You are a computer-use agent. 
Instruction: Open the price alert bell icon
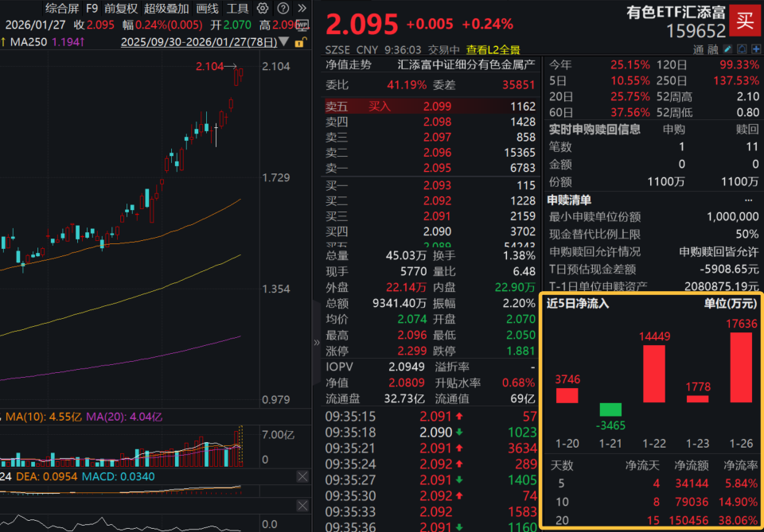tap(742, 49)
